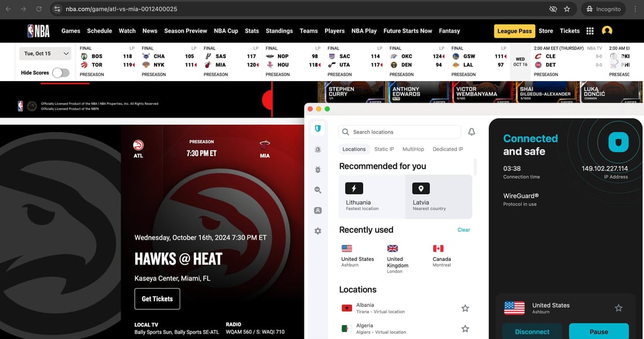This screenshot has height=339, width=644.
Task: Select Latvia nearest country card
Action: tap(438, 196)
